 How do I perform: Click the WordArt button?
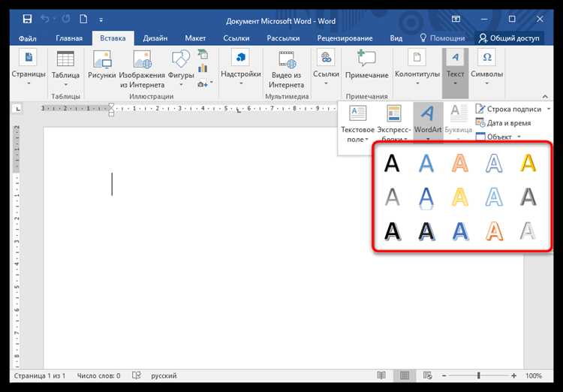[x=428, y=123]
